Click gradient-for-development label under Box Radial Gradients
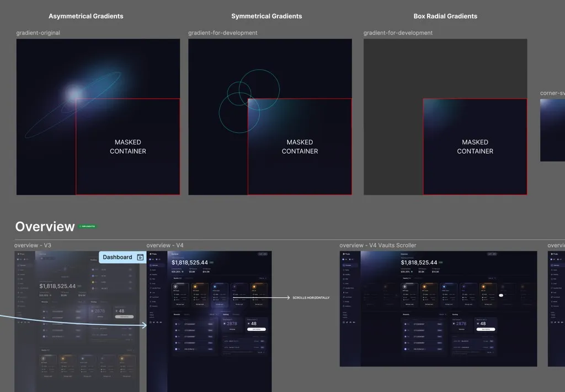Viewport: 565px width, 392px height. click(x=398, y=33)
